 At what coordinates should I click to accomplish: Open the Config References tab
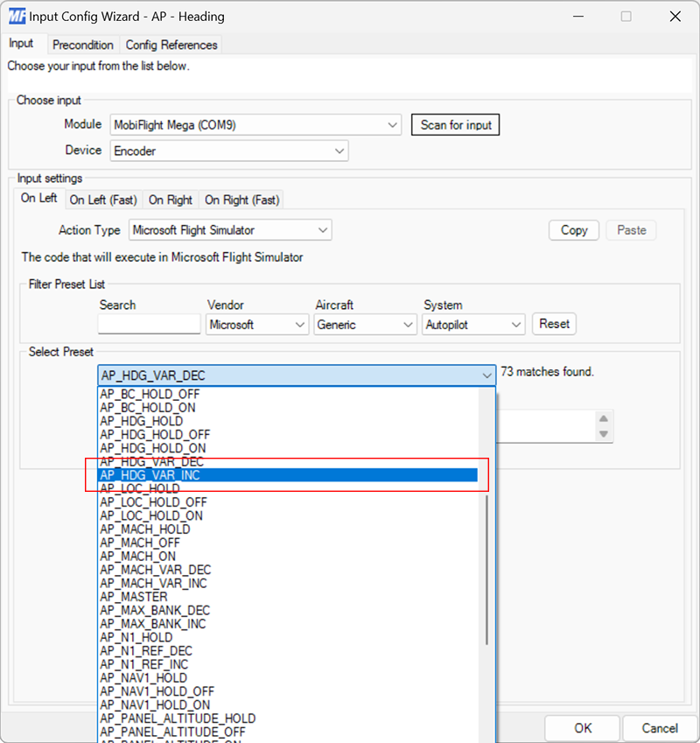pos(171,45)
